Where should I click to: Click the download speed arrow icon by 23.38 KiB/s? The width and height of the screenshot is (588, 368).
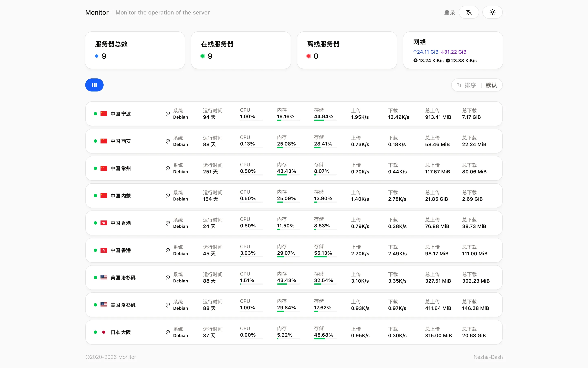click(x=448, y=60)
